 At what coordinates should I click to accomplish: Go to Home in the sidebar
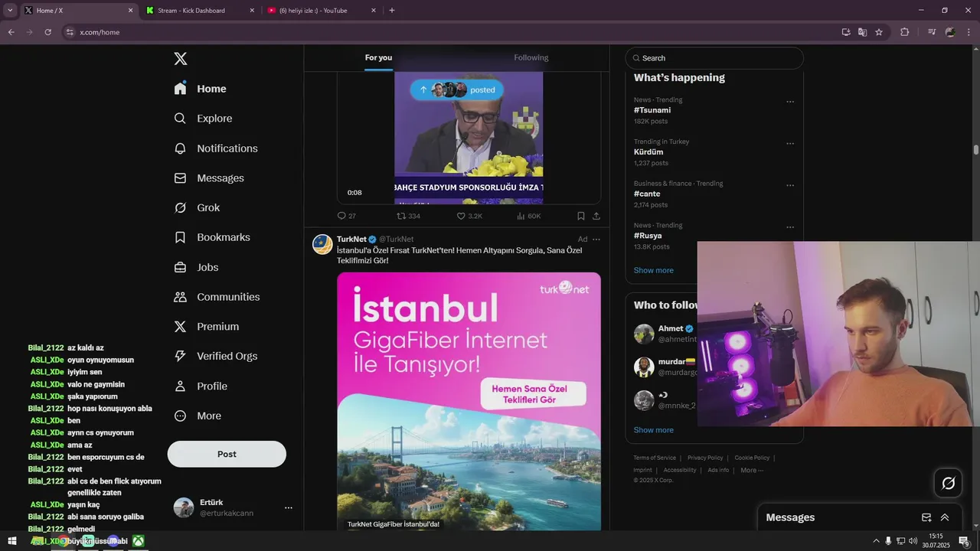click(x=201, y=89)
